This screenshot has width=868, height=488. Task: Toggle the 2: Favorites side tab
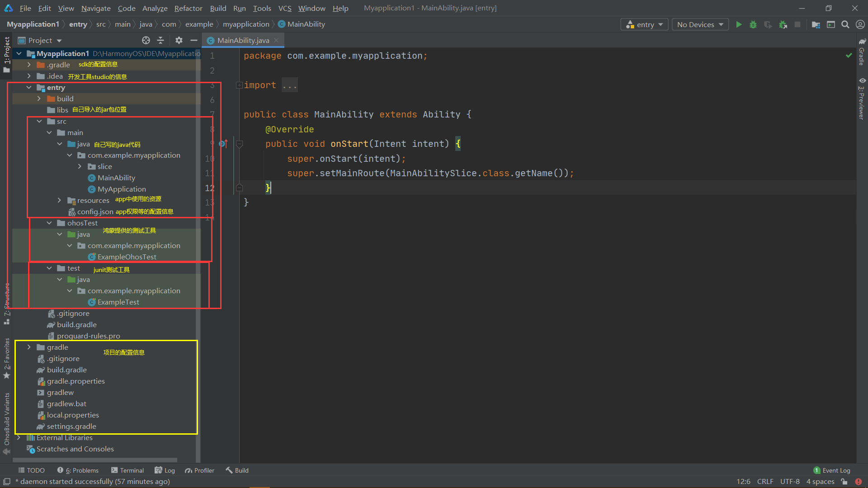7,358
